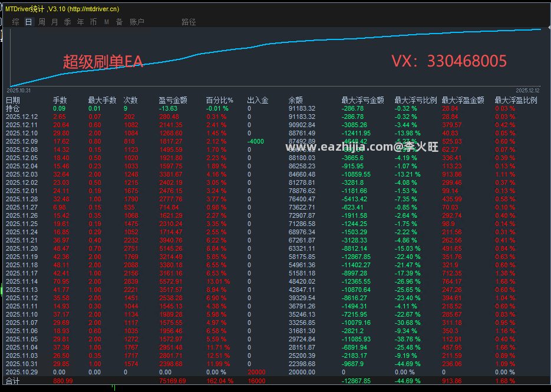The image size is (551, 392).
Task: Open the 账户 account tab
Action: click(137, 22)
